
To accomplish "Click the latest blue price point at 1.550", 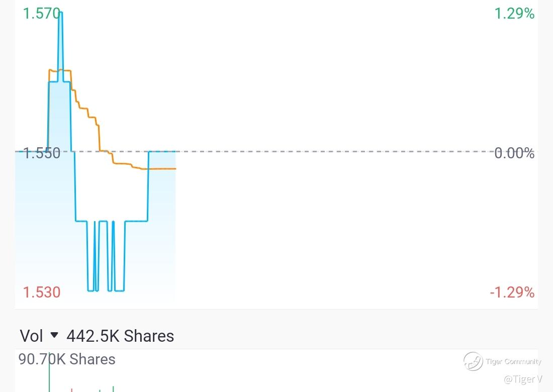I will pos(175,152).
